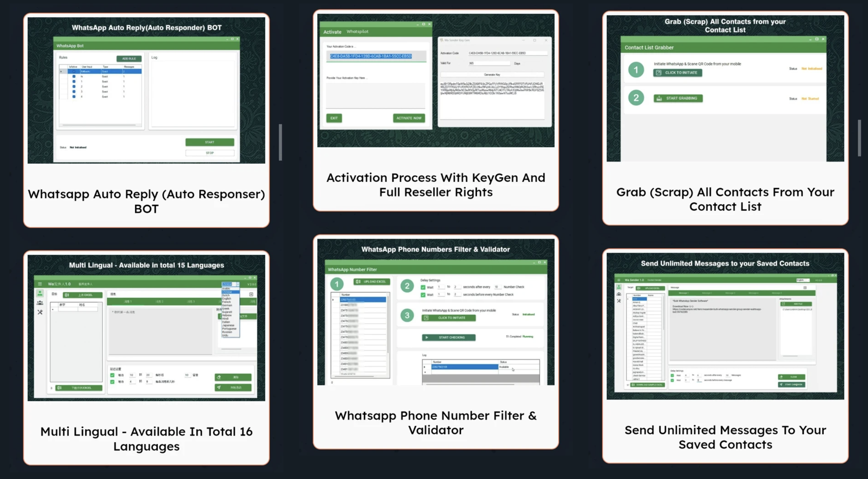Click START in the WhatsApp Bot window
Image resolution: width=868 pixels, height=479 pixels.
[210, 142]
